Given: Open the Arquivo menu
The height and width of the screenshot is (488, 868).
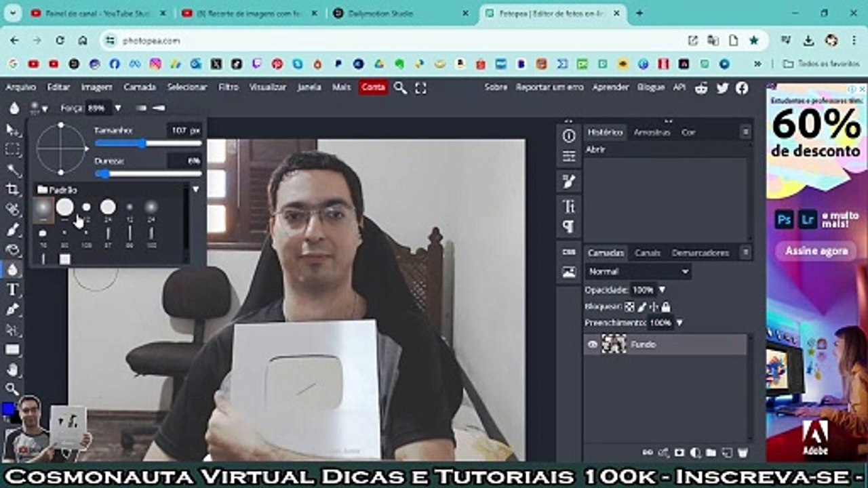Looking at the screenshot, I should pyautogui.click(x=21, y=87).
